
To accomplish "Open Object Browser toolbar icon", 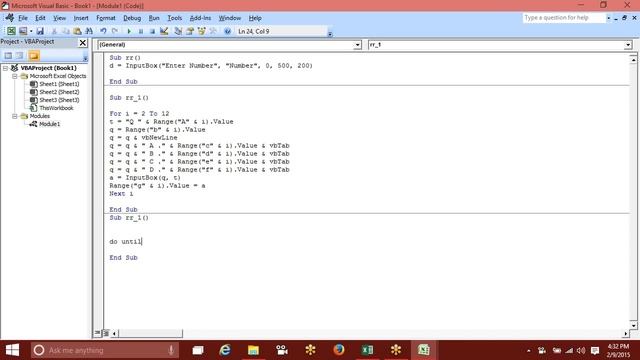I will click(201, 31).
